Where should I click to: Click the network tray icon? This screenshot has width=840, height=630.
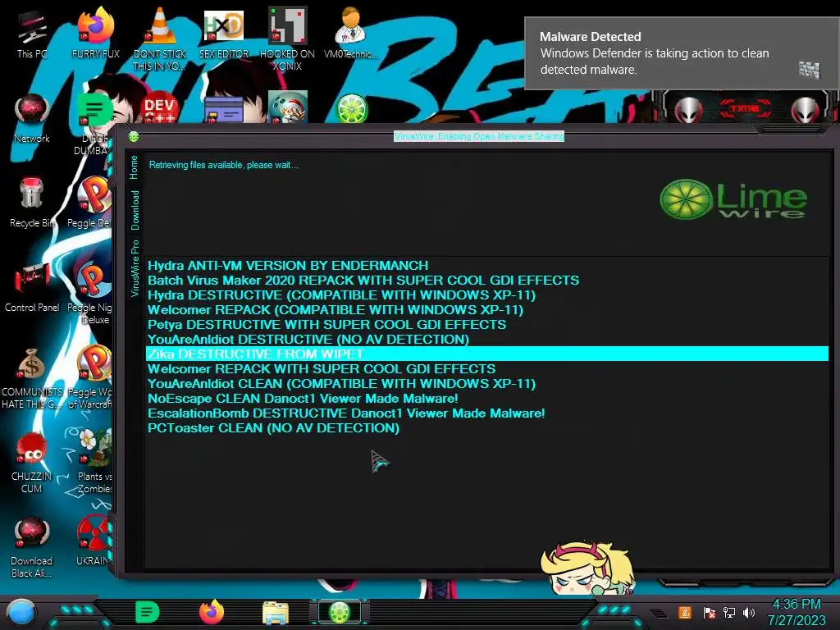point(728,612)
